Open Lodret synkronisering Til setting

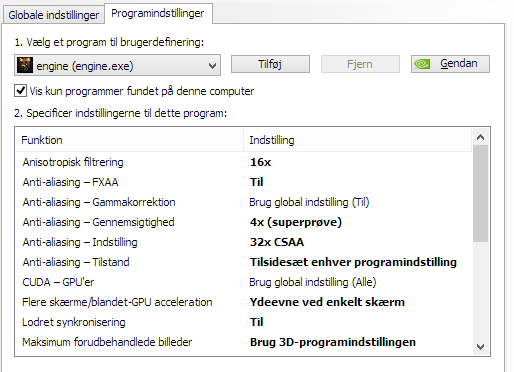click(x=256, y=322)
